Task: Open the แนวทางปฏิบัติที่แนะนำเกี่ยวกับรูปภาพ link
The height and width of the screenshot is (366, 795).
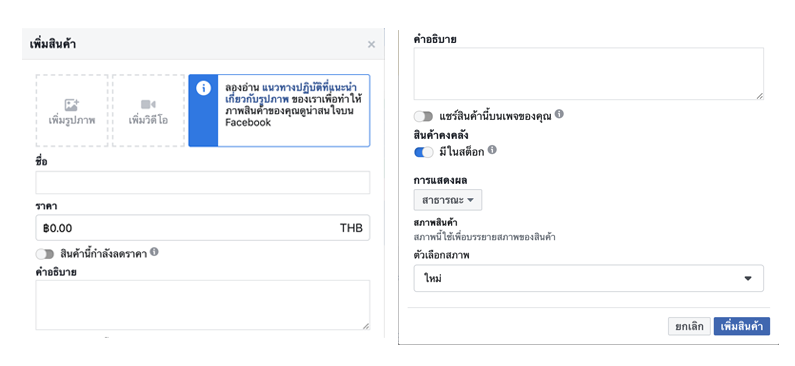Action: (291, 93)
